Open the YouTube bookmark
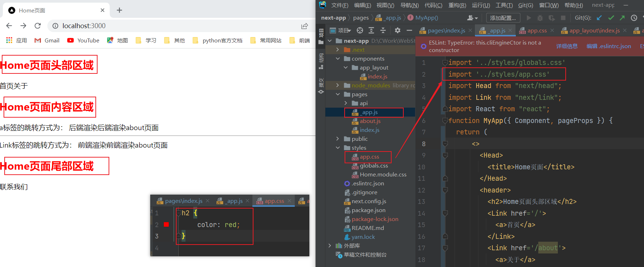Screen dimensions: 644x267 (x=83, y=40)
